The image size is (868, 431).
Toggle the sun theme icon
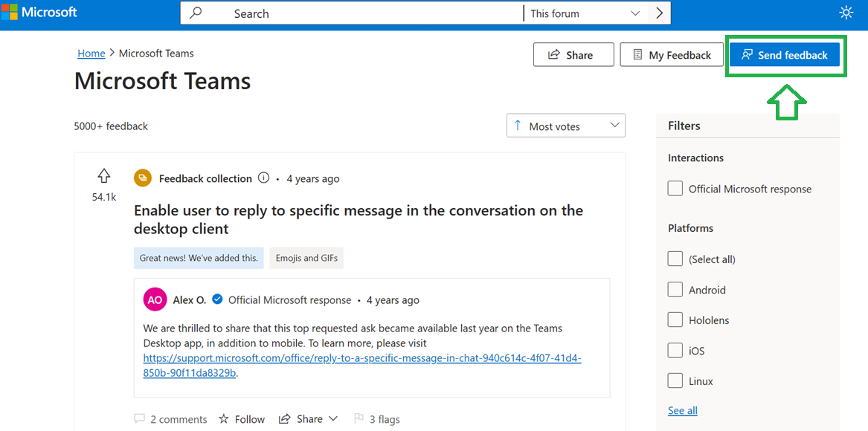[x=846, y=13]
